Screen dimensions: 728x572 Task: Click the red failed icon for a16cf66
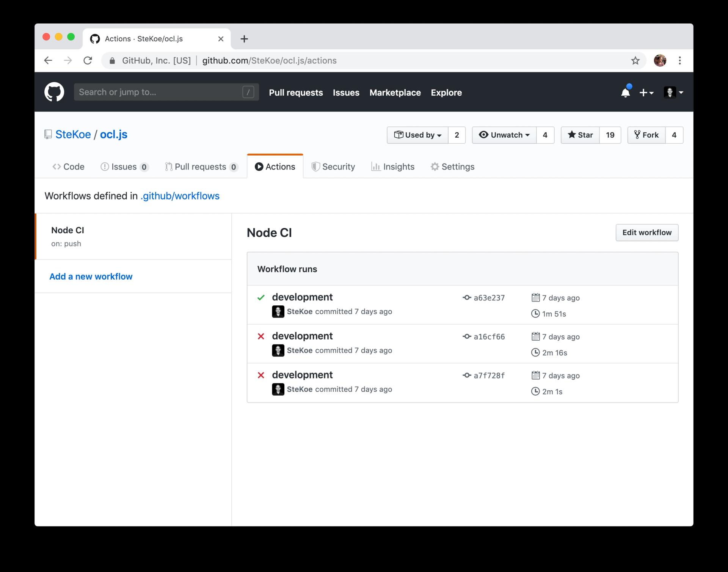261,336
